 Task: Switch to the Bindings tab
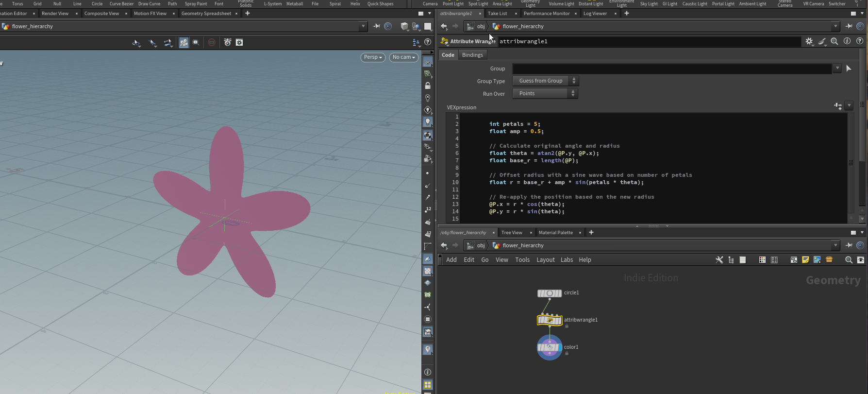click(x=472, y=55)
